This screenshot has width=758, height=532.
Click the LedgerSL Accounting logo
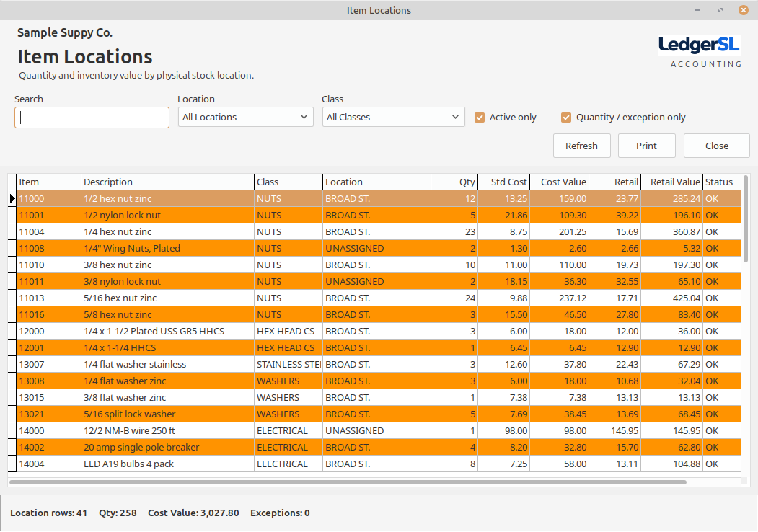700,51
